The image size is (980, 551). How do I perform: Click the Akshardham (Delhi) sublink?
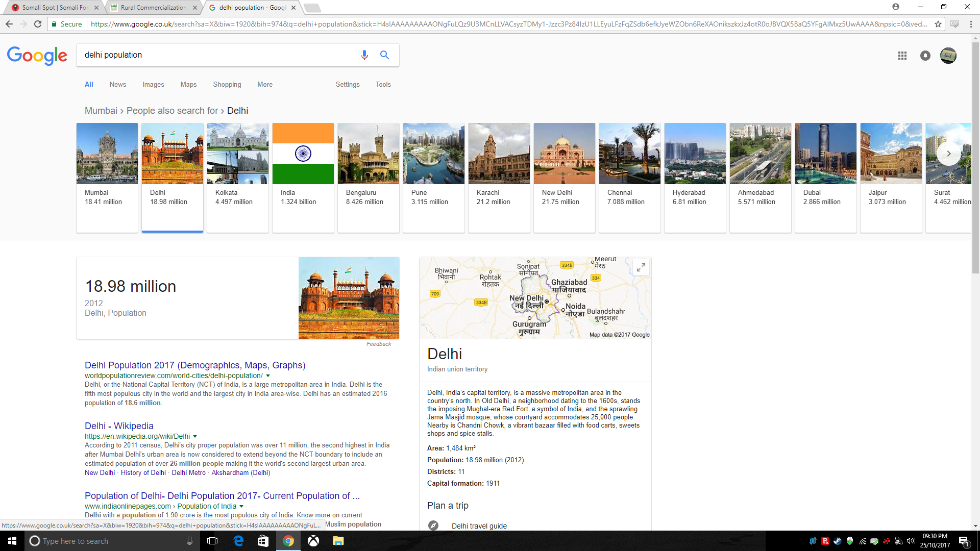(241, 473)
